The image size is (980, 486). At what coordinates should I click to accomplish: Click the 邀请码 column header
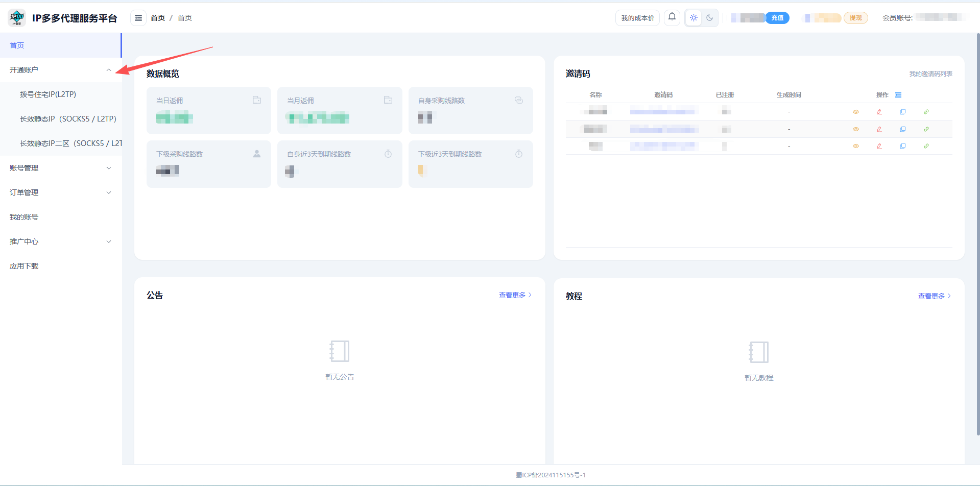pyautogui.click(x=663, y=95)
